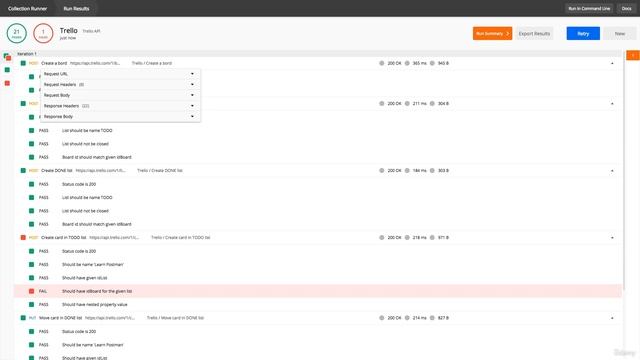Screen dimensions: 640x360
Task: Click Export Results button
Action: pyautogui.click(x=534, y=33)
